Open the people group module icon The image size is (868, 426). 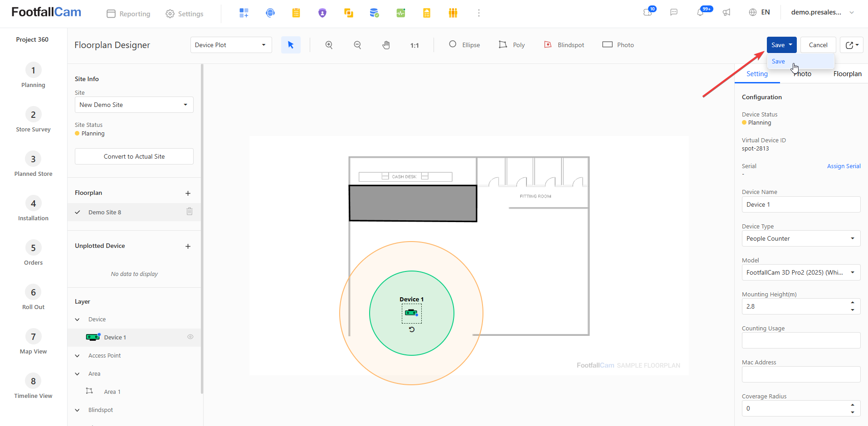453,13
